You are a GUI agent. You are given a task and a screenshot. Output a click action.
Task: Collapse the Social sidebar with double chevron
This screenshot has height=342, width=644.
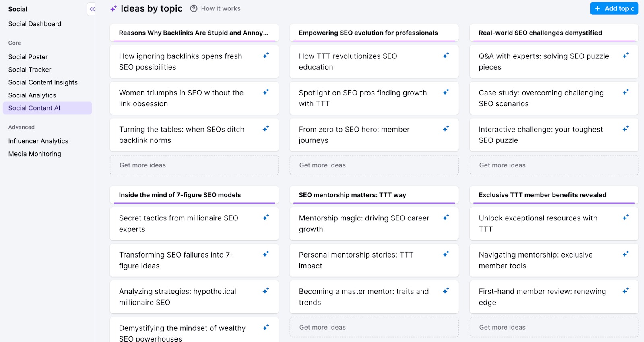pyautogui.click(x=92, y=9)
